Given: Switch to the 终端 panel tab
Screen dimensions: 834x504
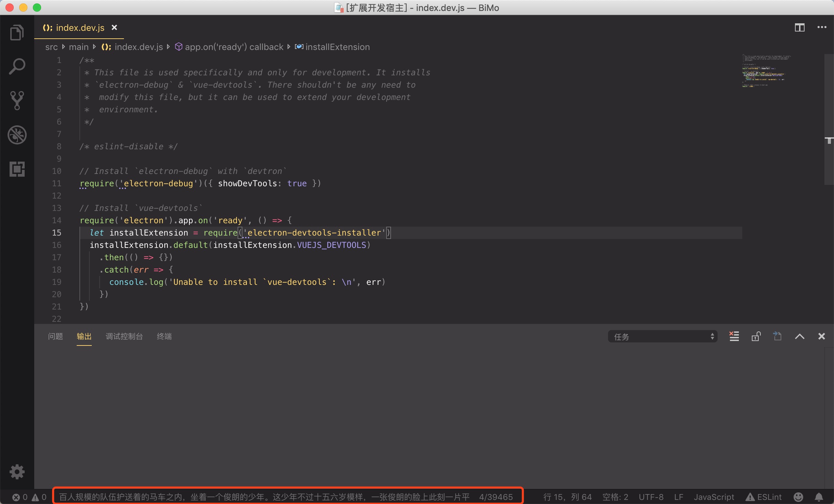Looking at the screenshot, I should pyautogui.click(x=164, y=336).
